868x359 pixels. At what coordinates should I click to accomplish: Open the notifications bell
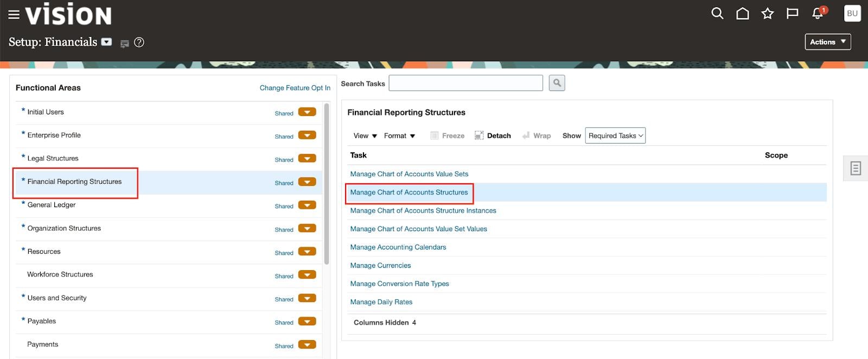(818, 14)
